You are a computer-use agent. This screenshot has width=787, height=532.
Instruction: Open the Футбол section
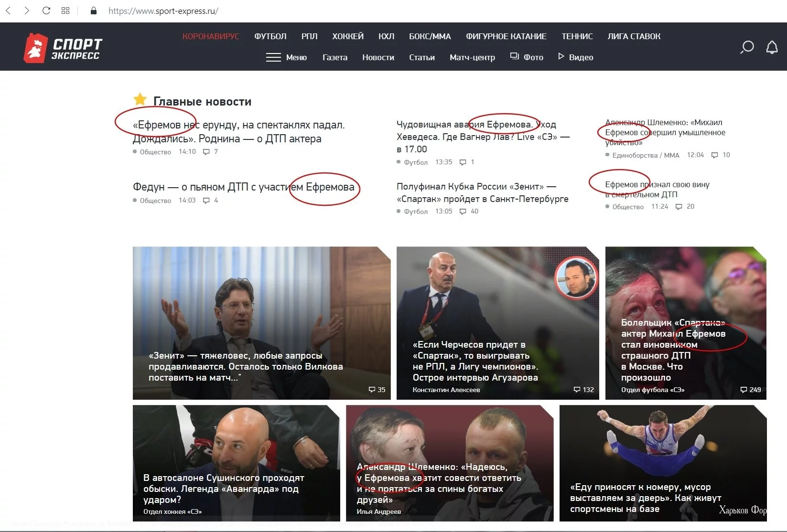tap(270, 36)
